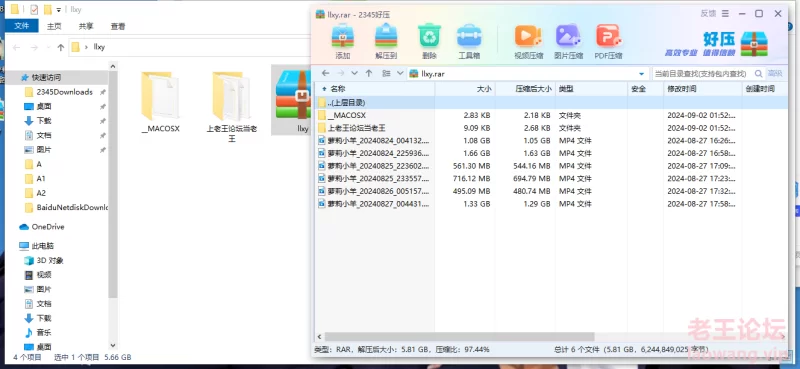The width and height of the screenshot is (800, 369).
Task: Click the new folder icon in Explorer title bar
Action: coord(47,9)
